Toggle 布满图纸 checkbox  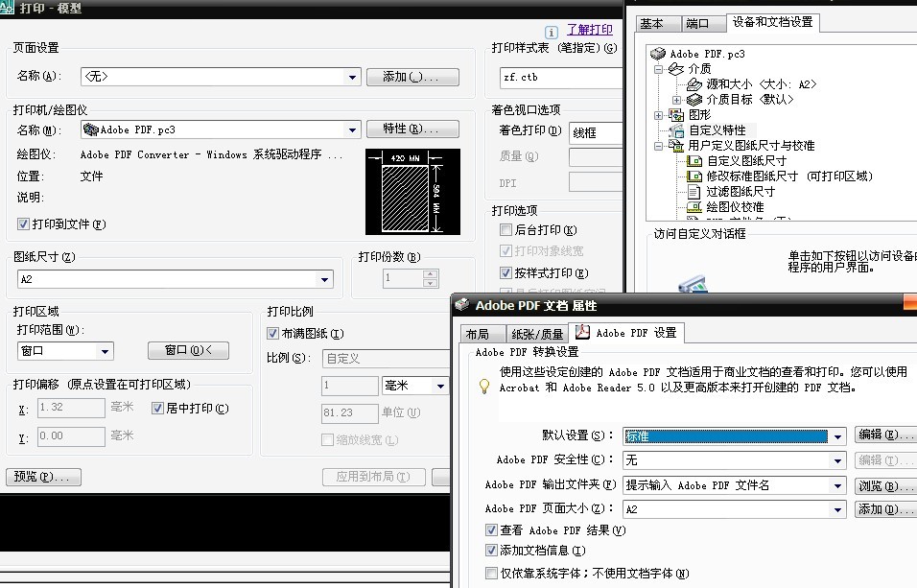[x=272, y=334]
